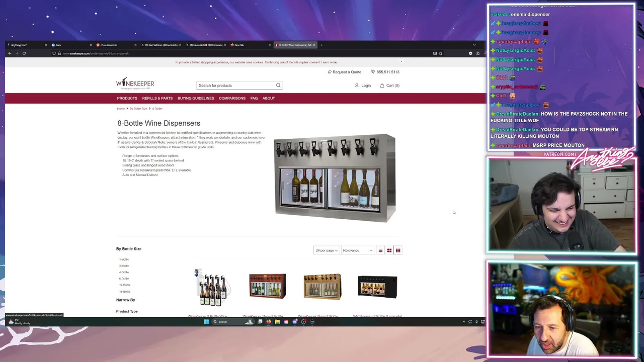Dismiss the cookie notice with X
This screenshot has height=362, width=644.
401,61
